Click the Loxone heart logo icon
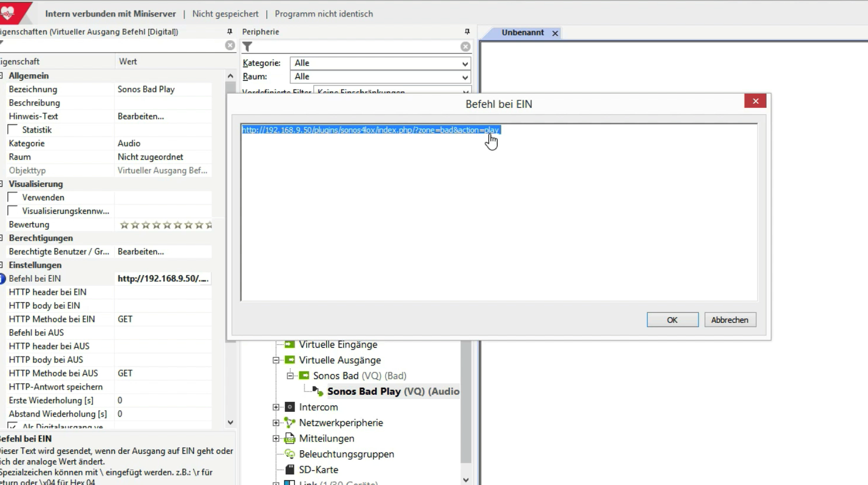 click(x=8, y=12)
